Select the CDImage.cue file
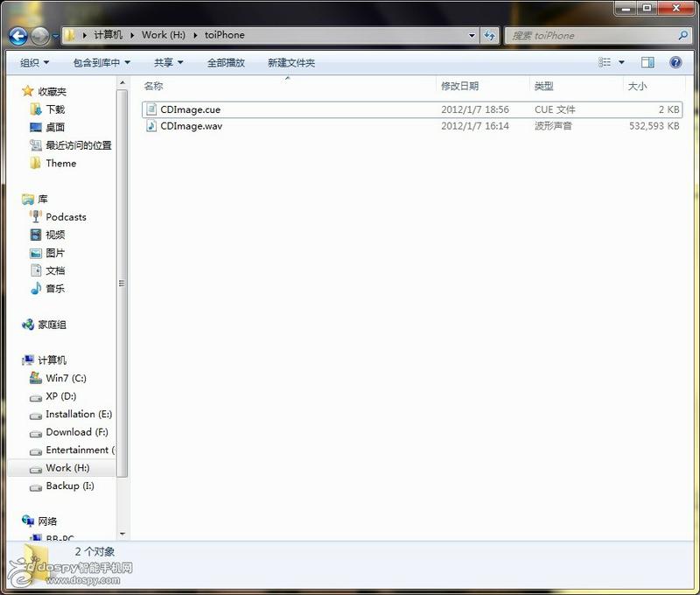The image size is (700, 595). (412, 109)
